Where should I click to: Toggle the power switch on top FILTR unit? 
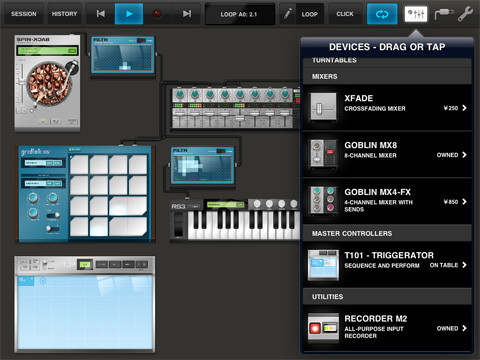141,41
